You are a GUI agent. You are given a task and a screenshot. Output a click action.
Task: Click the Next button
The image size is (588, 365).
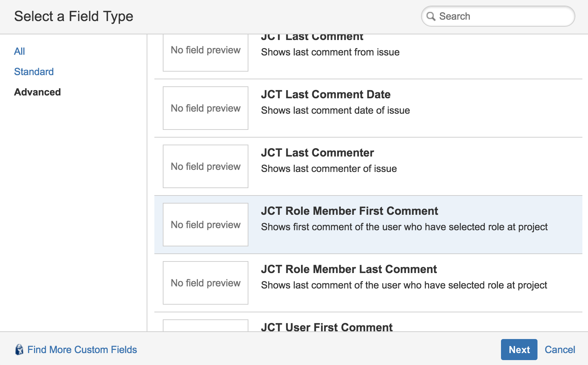tap(519, 350)
